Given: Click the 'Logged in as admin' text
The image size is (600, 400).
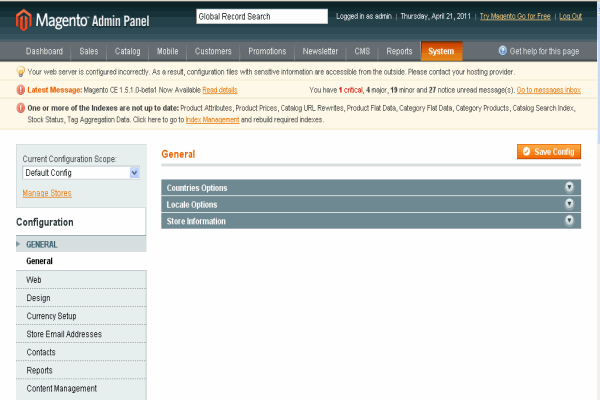Looking at the screenshot, I should (364, 16).
